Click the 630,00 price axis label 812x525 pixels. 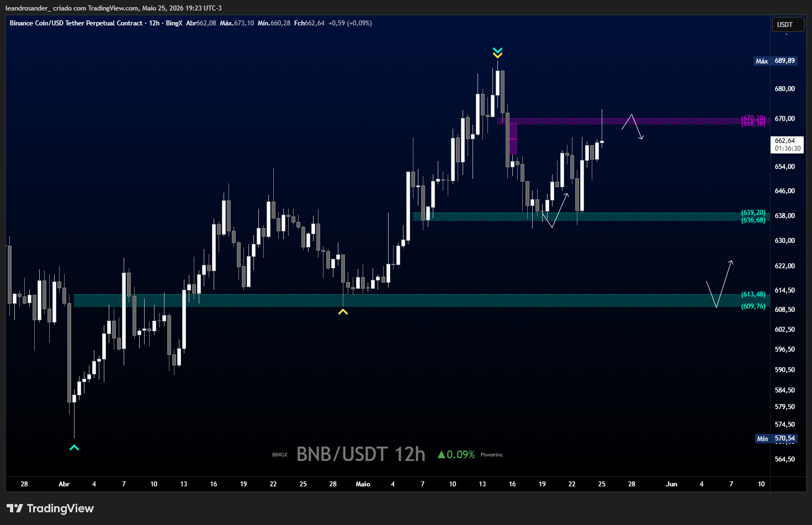point(785,241)
